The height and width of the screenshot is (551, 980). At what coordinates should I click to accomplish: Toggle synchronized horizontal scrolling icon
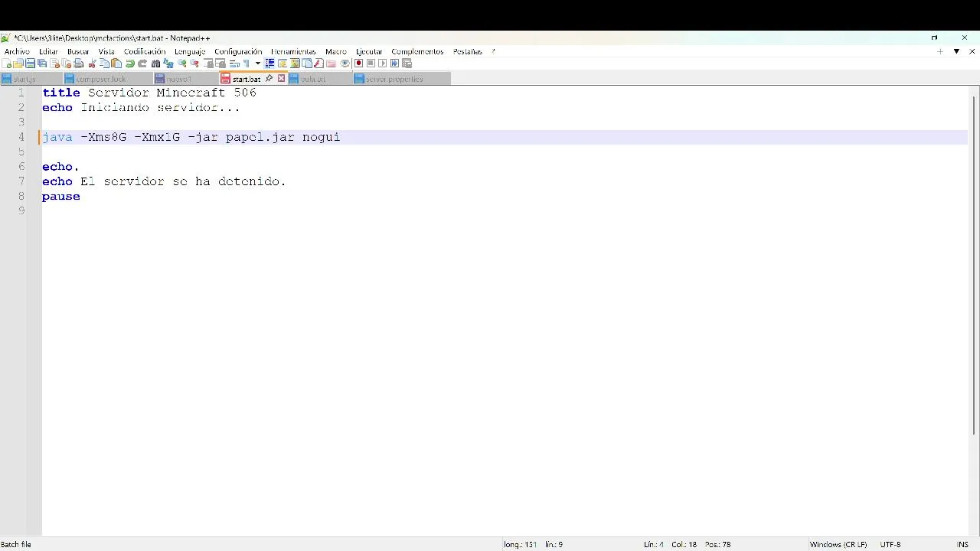pos(220,64)
